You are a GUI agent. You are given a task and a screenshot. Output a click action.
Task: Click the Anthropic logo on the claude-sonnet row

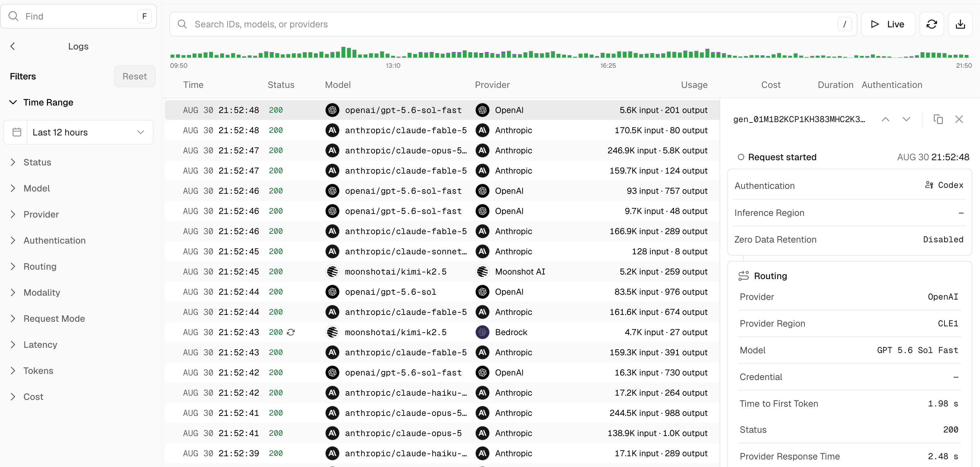coord(332,252)
